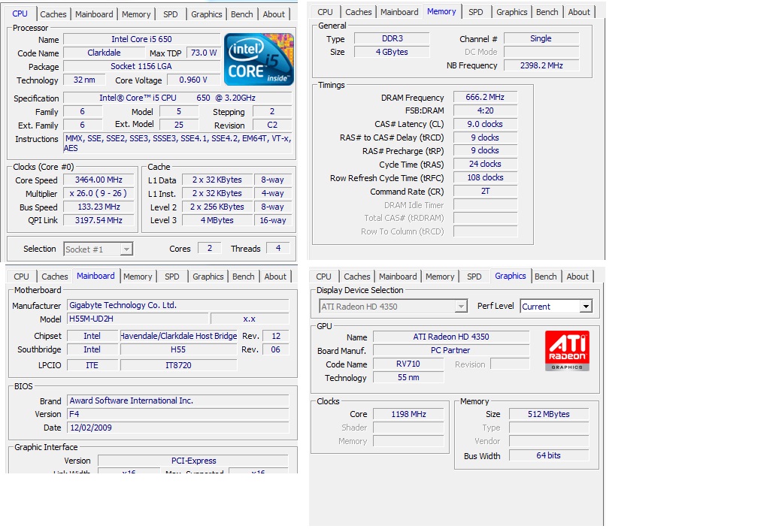
Task: Select the motherboard Model field H55M-UD2H
Action: click(x=137, y=319)
